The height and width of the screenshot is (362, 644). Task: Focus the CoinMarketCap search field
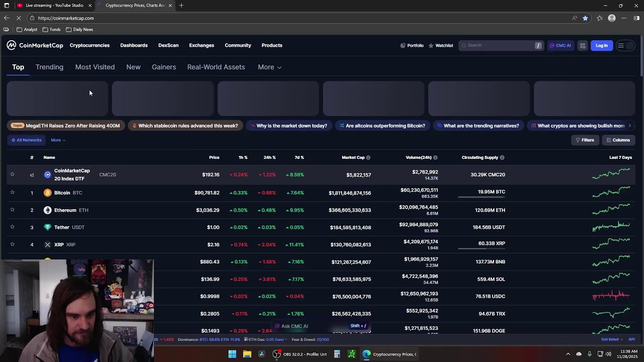click(x=501, y=45)
